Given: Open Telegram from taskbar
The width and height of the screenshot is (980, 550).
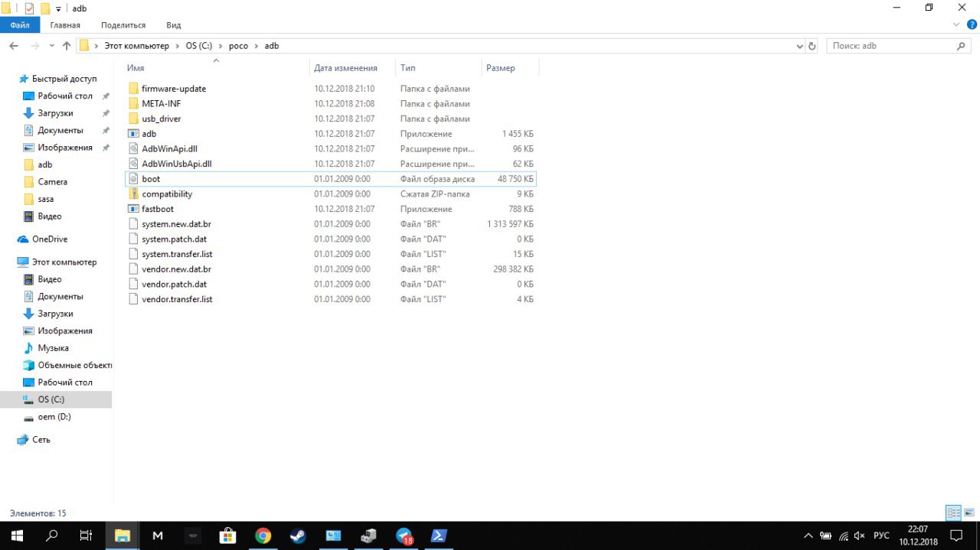Looking at the screenshot, I should point(404,535).
